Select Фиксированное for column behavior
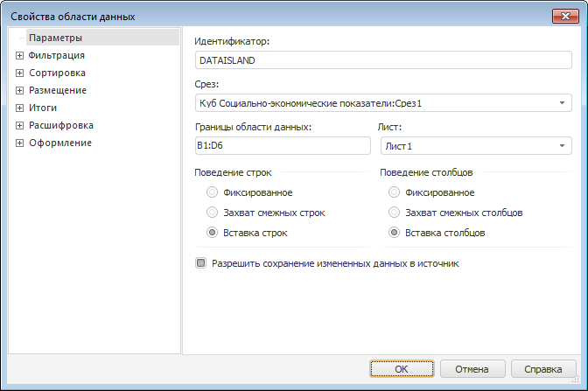This screenshot has width=588, height=391. [395, 192]
